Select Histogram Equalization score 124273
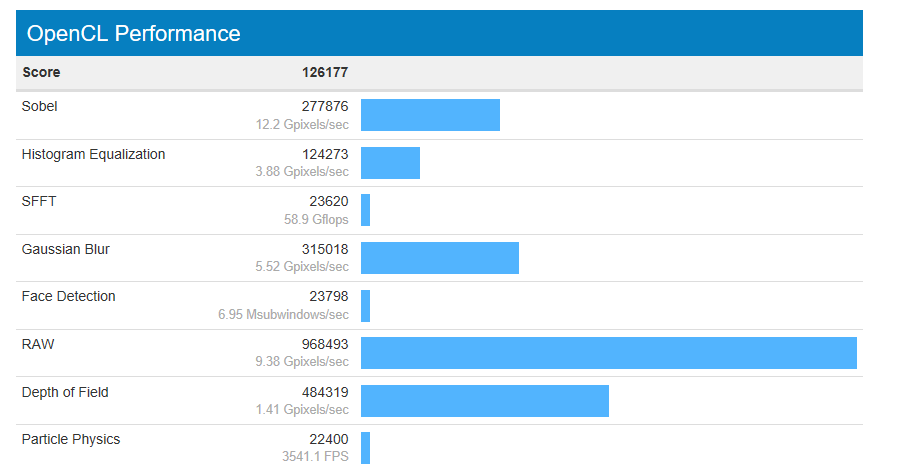The image size is (913, 476). pyautogui.click(x=325, y=154)
